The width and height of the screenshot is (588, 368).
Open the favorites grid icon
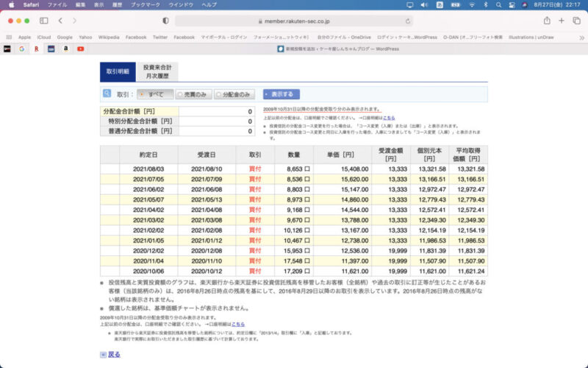pyautogui.click(x=9, y=38)
